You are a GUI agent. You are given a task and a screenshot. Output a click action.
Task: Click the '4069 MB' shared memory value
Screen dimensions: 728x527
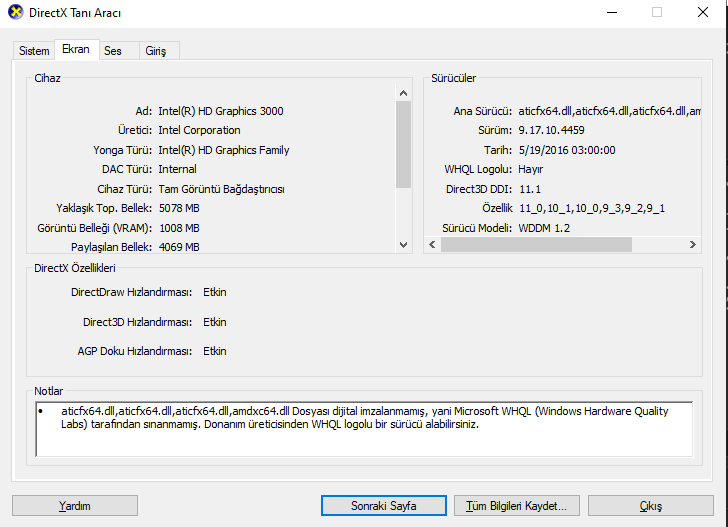point(179,247)
